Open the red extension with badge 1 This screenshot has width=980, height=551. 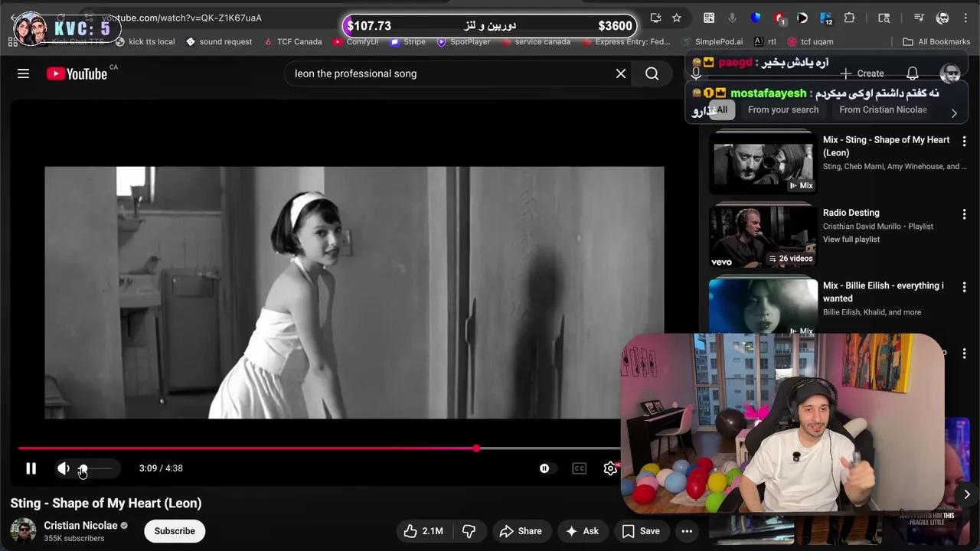779,18
